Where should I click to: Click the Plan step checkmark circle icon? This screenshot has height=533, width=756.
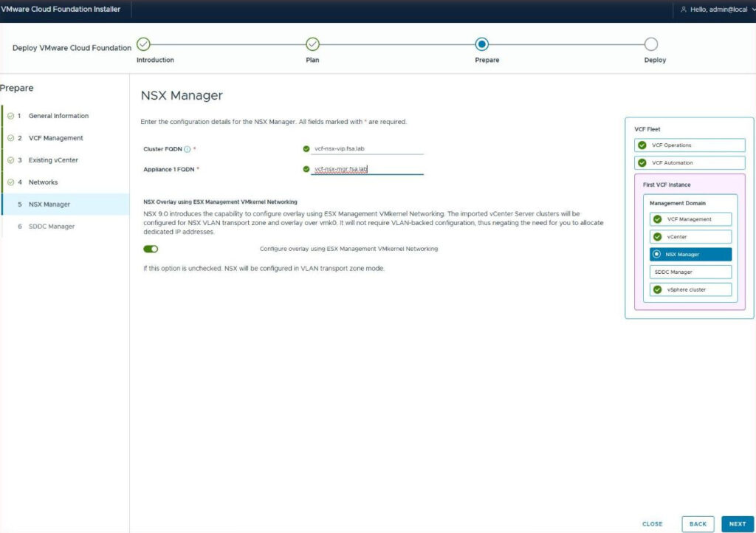(312, 44)
